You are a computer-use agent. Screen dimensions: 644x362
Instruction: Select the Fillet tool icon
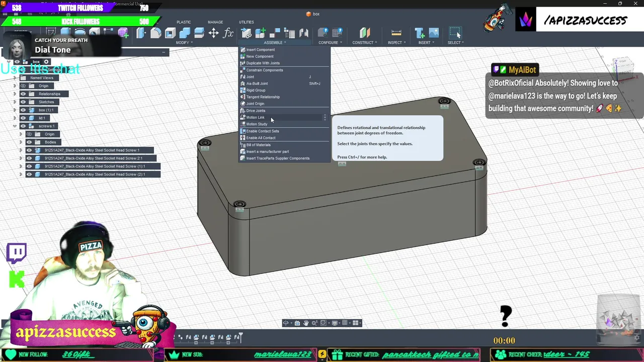click(155, 33)
